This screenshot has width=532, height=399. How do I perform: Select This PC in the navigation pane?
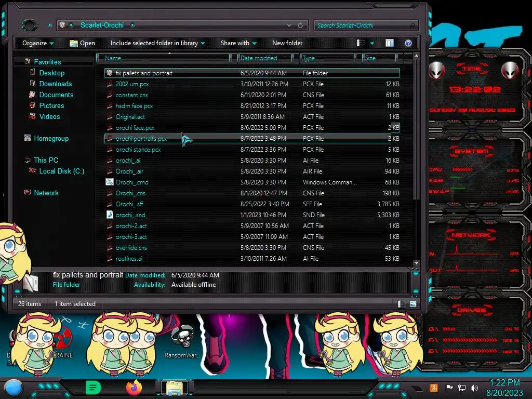(x=46, y=160)
